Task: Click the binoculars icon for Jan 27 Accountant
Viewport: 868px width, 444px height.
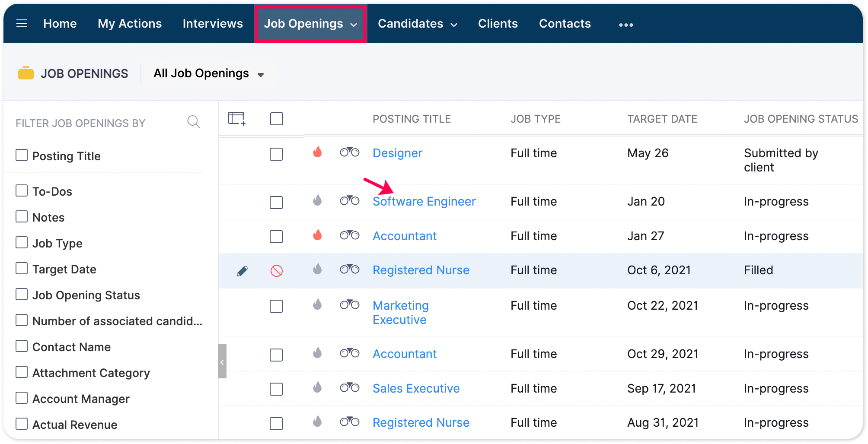Action: click(x=350, y=235)
